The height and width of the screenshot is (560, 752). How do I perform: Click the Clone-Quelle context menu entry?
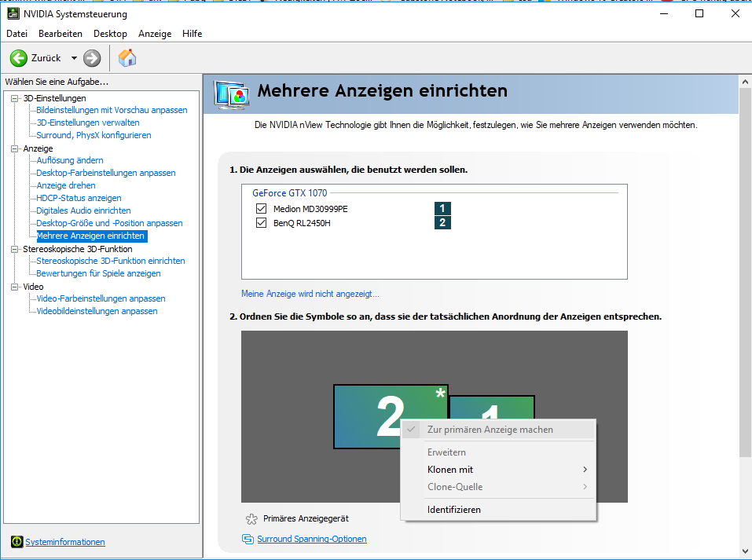(498, 487)
